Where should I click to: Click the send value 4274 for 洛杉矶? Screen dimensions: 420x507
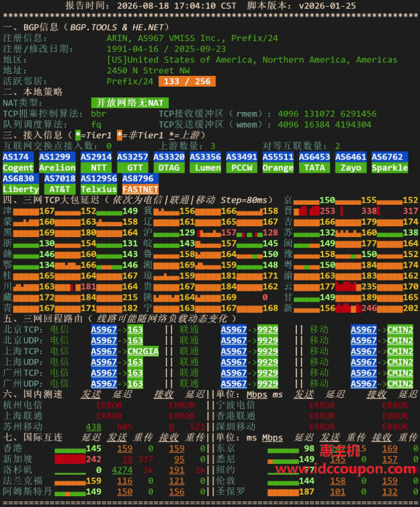(122, 470)
